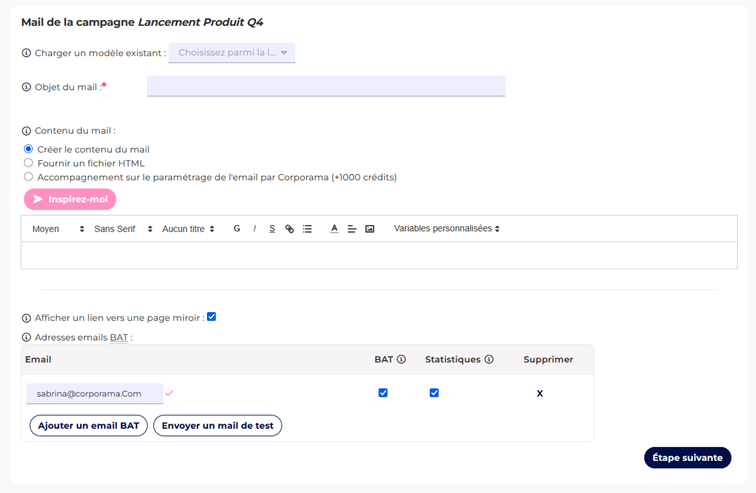Choose Corporama email setup assistance option
This screenshot has width=756, height=493.
[x=28, y=177]
